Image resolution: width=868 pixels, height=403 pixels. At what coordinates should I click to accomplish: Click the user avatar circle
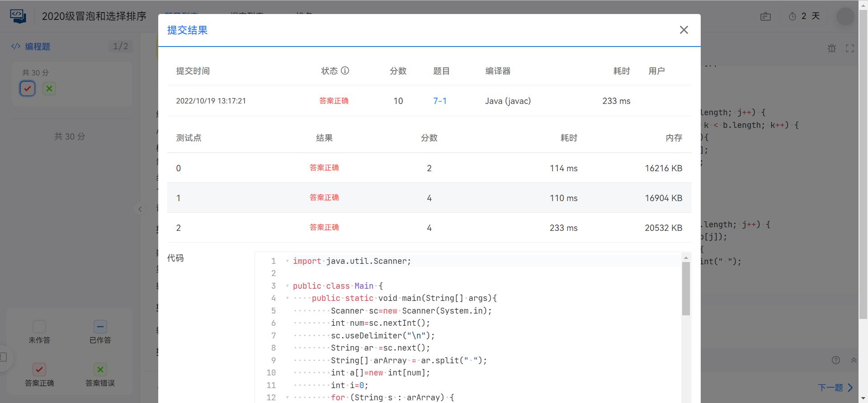[845, 16]
